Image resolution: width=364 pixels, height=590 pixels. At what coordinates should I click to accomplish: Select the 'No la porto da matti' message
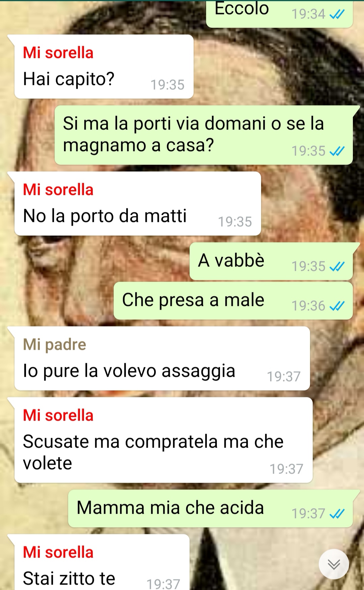coord(138,204)
